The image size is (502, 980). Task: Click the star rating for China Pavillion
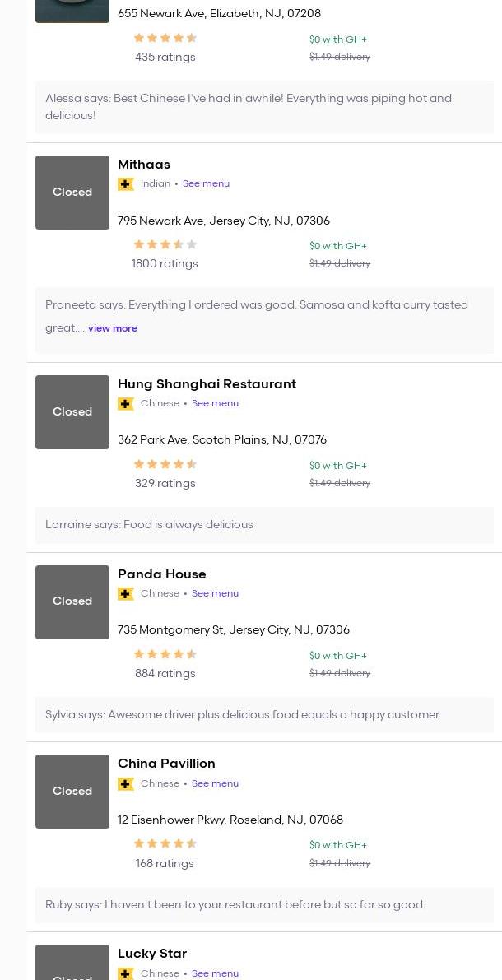click(165, 843)
